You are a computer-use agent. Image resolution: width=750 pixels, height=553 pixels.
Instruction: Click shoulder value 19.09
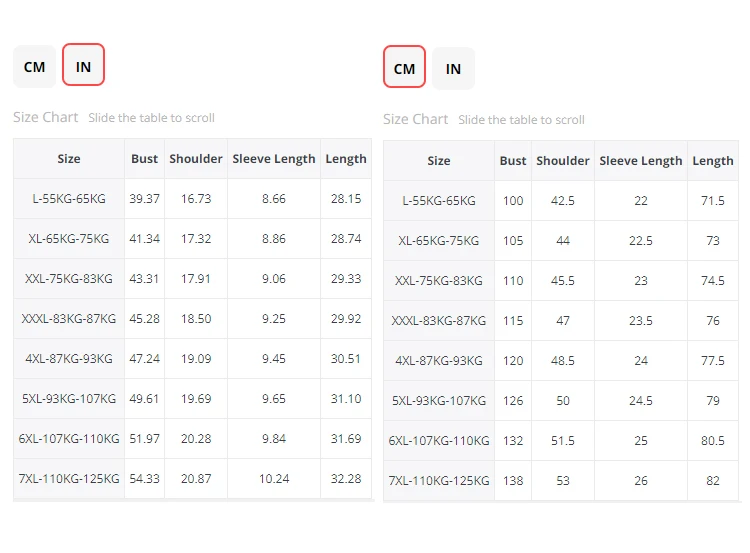point(196,359)
